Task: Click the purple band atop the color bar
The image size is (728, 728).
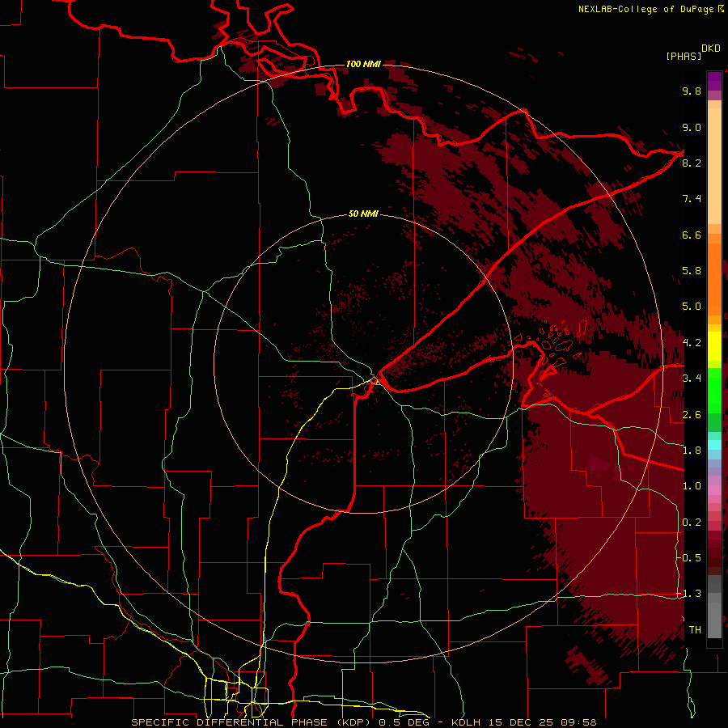Action: click(714, 81)
